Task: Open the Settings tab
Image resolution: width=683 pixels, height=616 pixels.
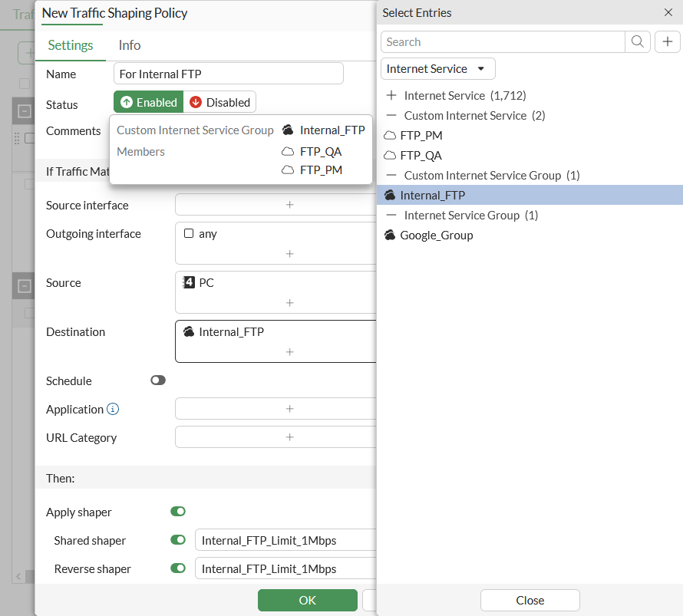Action: (x=71, y=45)
